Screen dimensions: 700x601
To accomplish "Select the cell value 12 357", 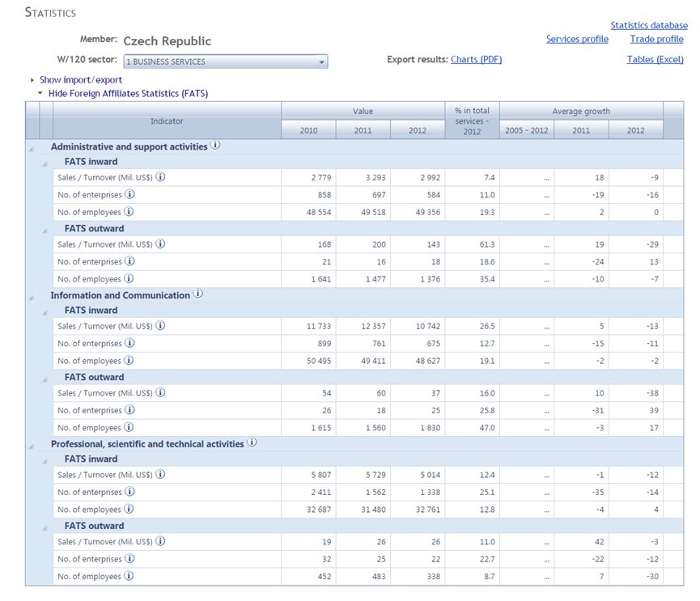I will (x=373, y=326).
